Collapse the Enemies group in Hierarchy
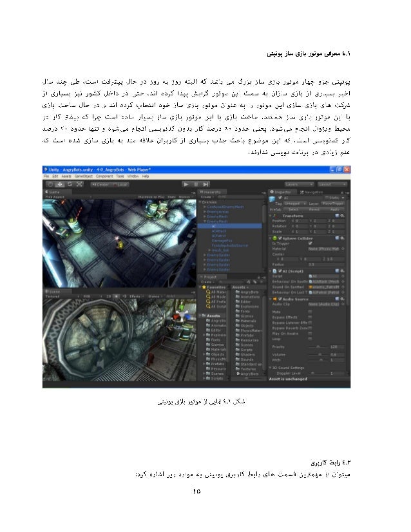The image size is (411, 532). pyautogui.click(x=201, y=202)
